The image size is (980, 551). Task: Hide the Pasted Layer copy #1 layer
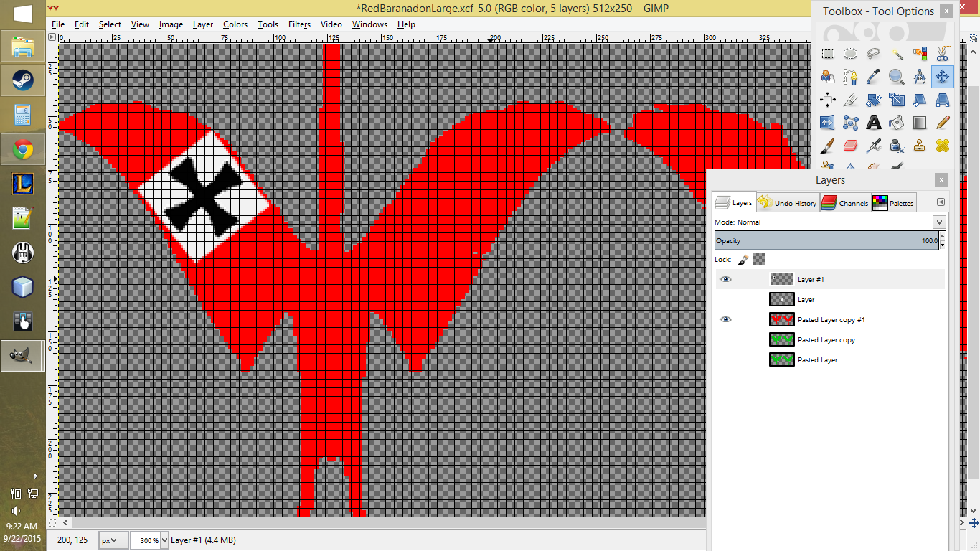tap(726, 319)
